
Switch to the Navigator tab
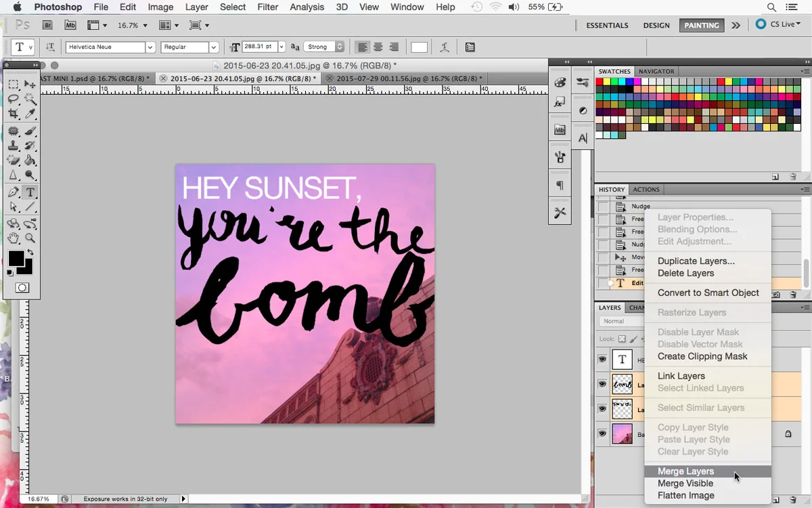click(x=656, y=71)
